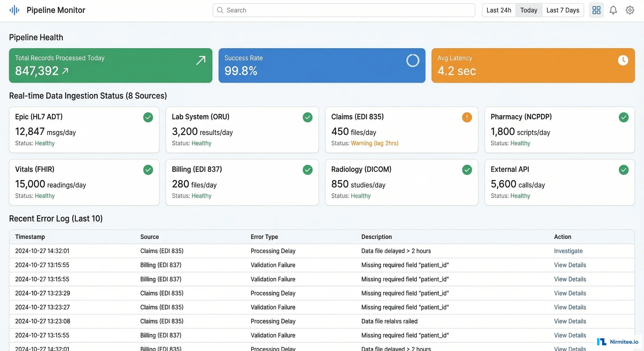Click the clock icon on Avg Latency card

click(x=623, y=60)
